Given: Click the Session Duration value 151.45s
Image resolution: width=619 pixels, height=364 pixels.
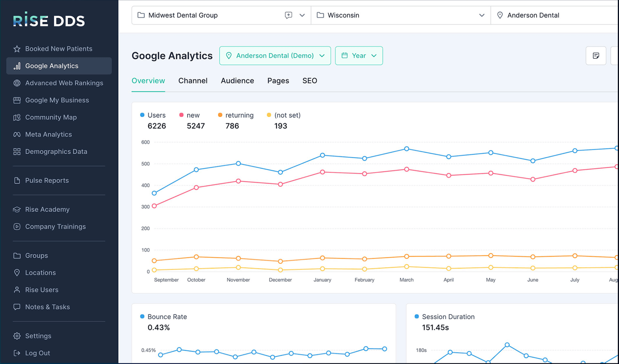Looking at the screenshot, I should pyautogui.click(x=435, y=328).
